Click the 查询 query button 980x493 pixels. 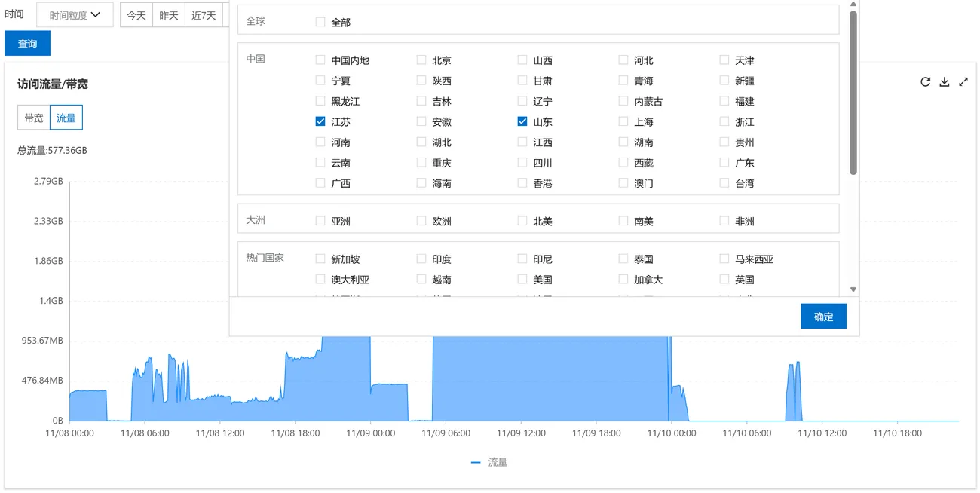tap(27, 44)
